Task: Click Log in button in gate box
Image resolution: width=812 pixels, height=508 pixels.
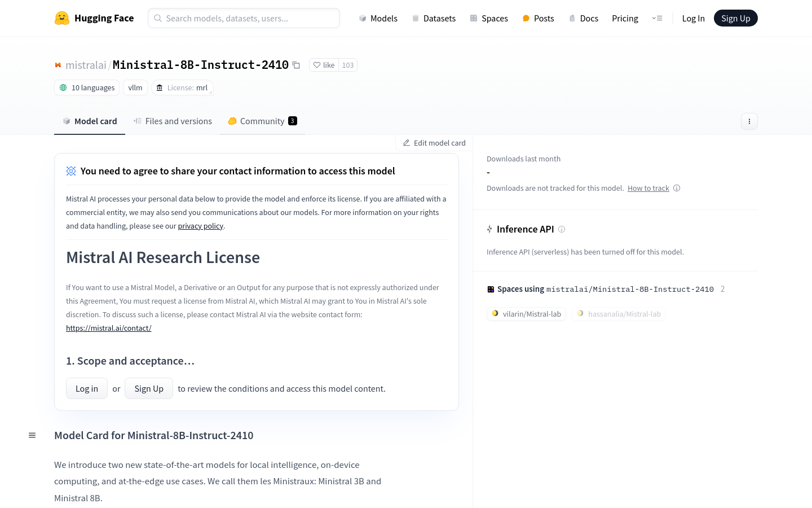Action: [87, 388]
